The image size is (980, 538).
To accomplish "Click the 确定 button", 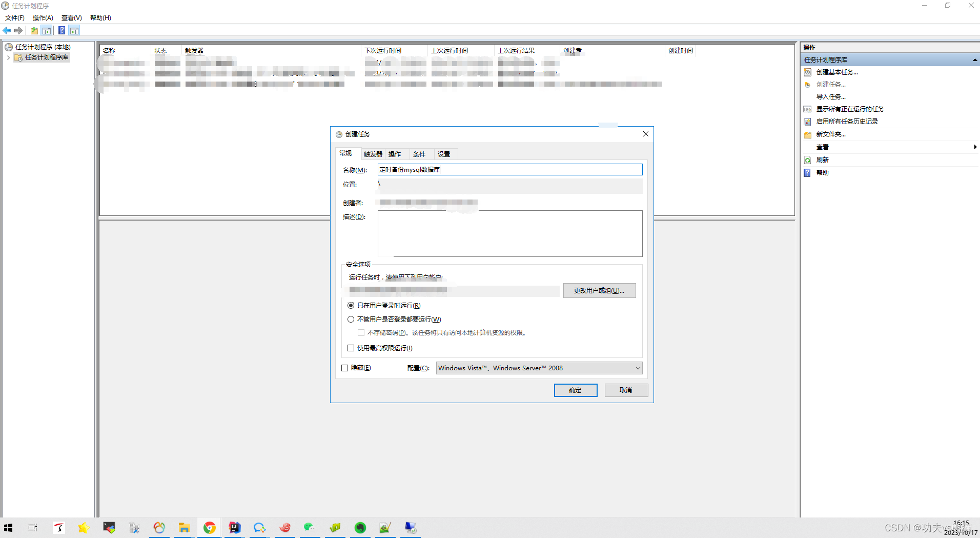I will 575,390.
